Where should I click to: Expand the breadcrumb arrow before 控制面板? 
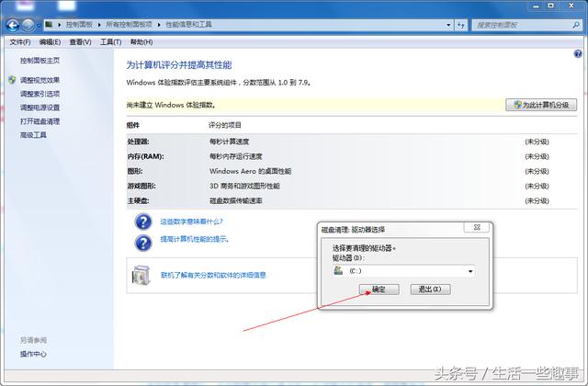[x=59, y=25]
